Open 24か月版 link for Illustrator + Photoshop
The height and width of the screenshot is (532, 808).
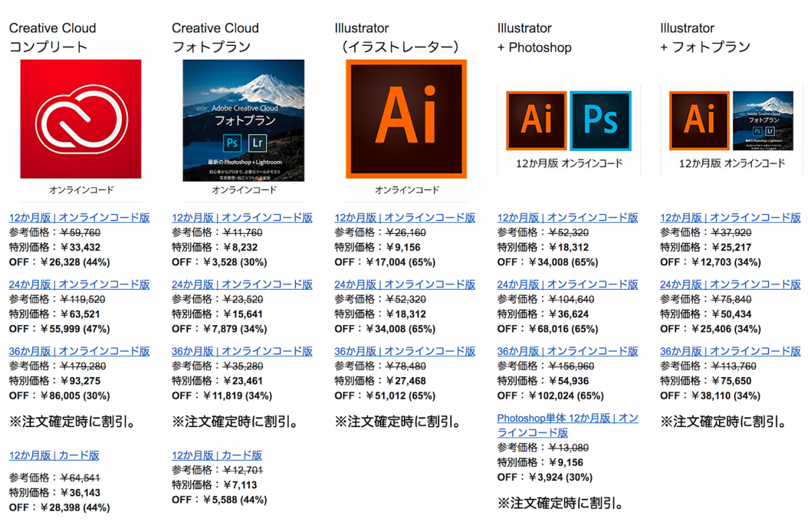566,284
